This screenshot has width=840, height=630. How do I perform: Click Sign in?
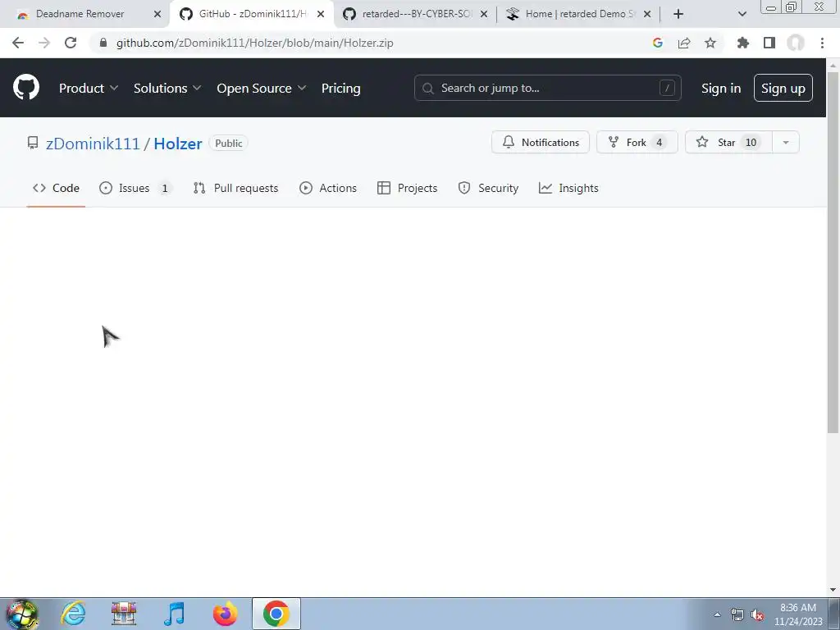[x=721, y=88]
